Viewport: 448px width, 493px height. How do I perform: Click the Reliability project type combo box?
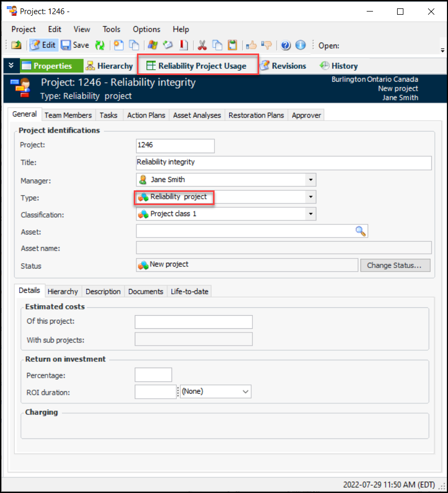coord(226,197)
